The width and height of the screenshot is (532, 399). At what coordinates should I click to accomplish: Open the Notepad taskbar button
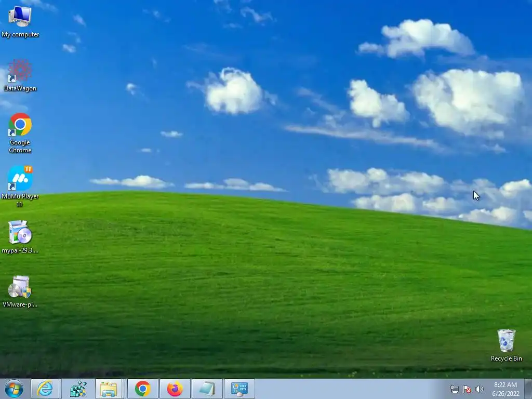pos(207,389)
